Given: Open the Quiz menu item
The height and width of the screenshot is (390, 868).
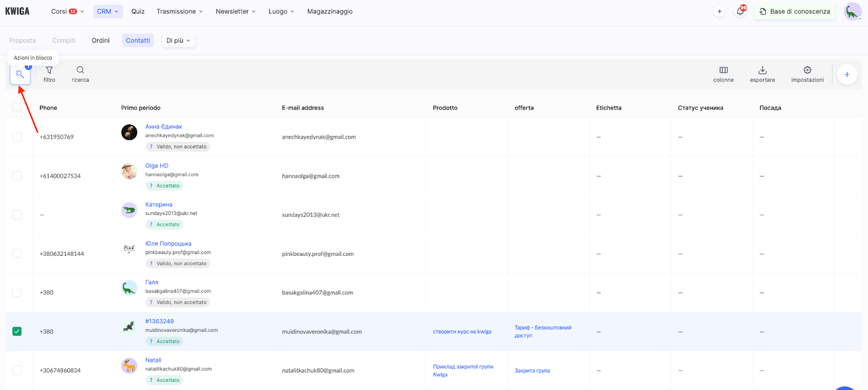Looking at the screenshot, I should (x=138, y=11).
